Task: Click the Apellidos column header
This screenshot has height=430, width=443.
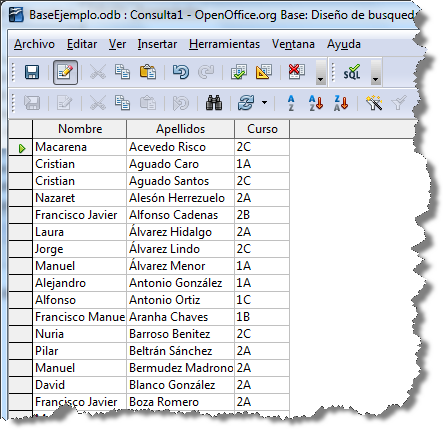Action: tap(180, 129)
